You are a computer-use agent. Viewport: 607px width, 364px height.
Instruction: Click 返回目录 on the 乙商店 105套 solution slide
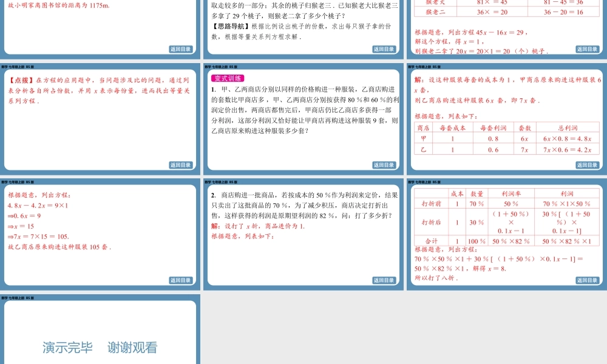pos(181,280)
